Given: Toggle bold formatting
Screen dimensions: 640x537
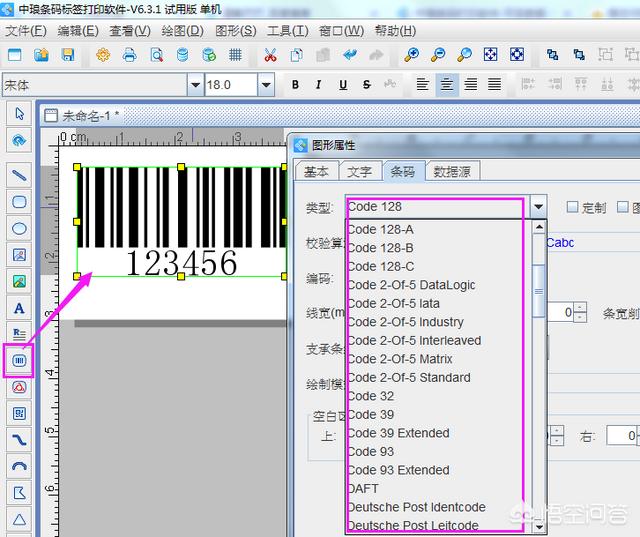Looking at the screenshot, I should [x=295, y=85].
